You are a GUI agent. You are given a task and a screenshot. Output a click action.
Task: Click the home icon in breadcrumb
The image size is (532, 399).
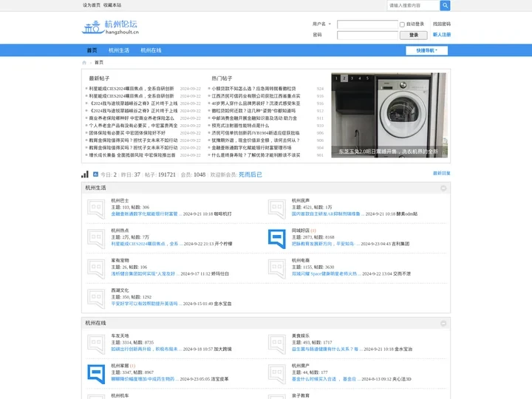(84, 62)
